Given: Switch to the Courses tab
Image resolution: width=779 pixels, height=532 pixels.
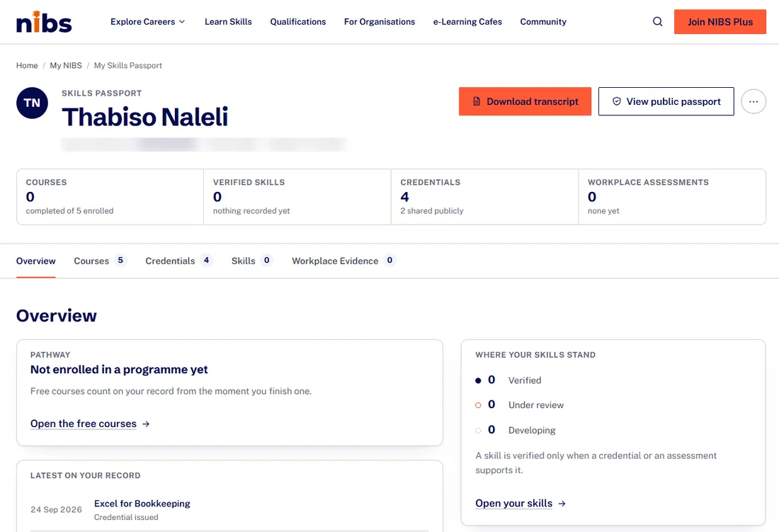Looking at the screenshot, I should 101,261.
